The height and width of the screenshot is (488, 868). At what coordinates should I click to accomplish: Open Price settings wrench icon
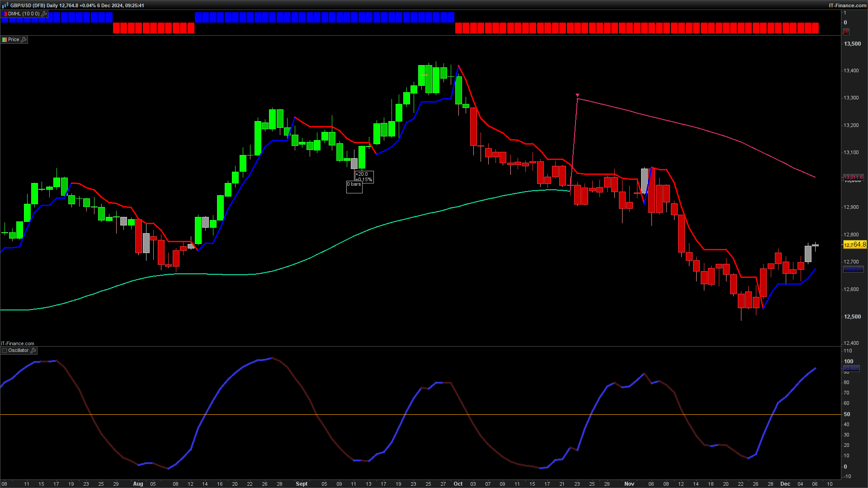(24, 40)
